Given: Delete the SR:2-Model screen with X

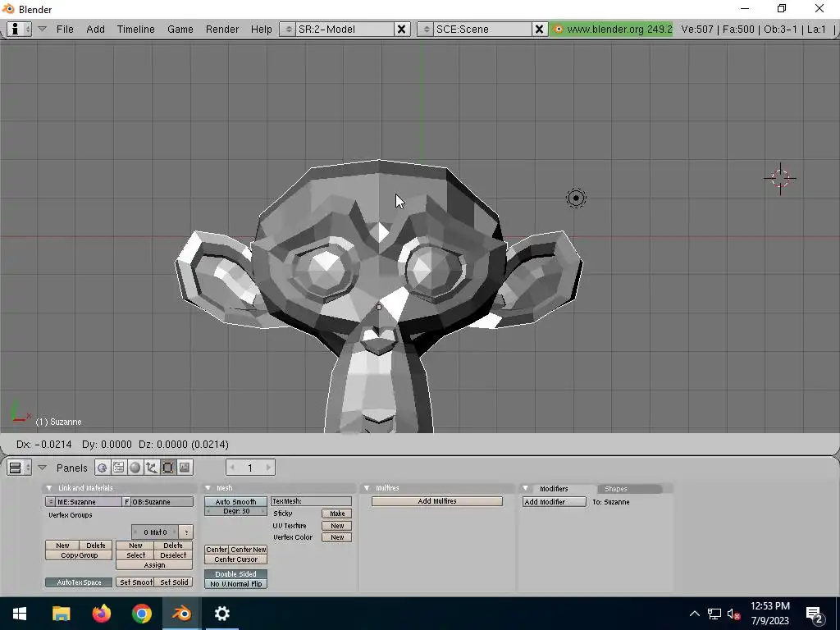Looking at the screenshot, I should click(x=401, y=29).
